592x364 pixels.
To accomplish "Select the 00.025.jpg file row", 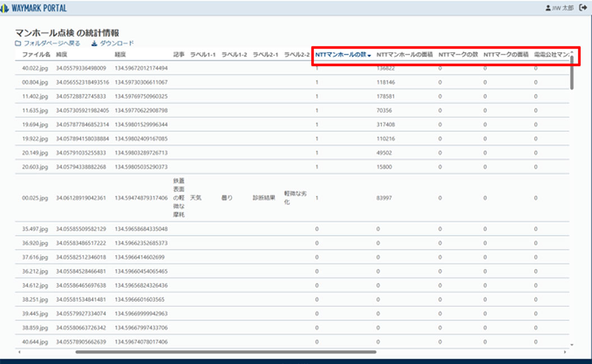I will 35,198.
